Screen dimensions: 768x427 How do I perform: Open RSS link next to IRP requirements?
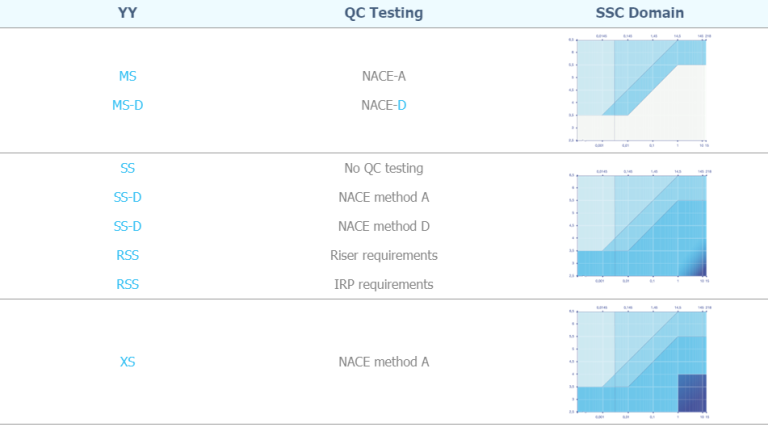[128, 284]
